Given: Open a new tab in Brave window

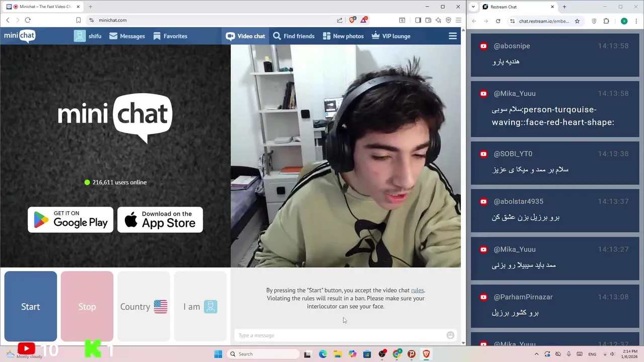Looking at the screenshot, I should [x=91, y=7].
